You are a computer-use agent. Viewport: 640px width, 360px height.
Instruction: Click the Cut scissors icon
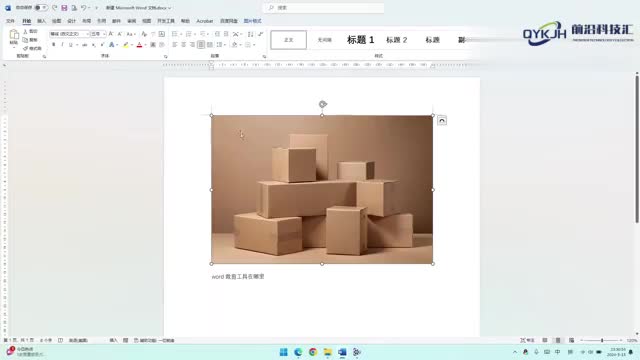[25, 31]
